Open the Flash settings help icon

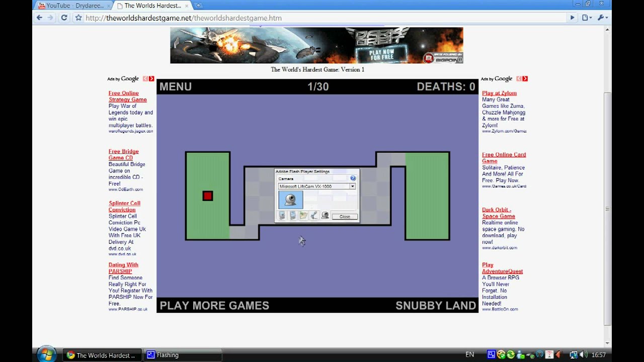pos(353,178)
